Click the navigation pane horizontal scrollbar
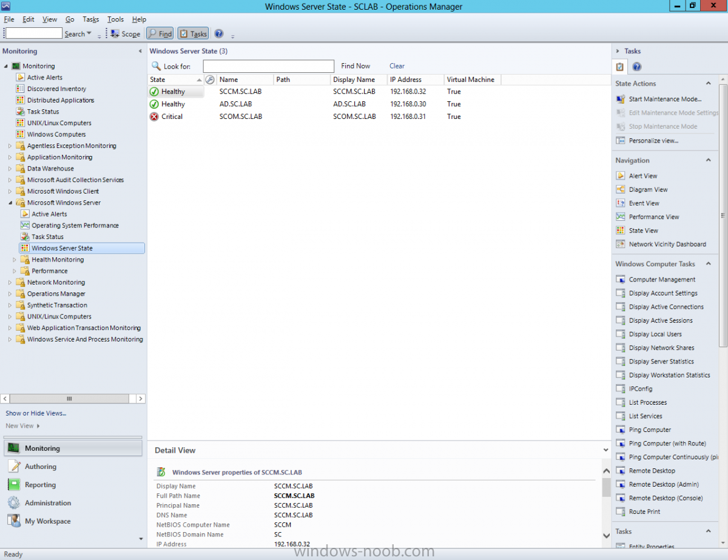This screenshot has height=560, width=728. pyautogui.click(x=69, y=399)
